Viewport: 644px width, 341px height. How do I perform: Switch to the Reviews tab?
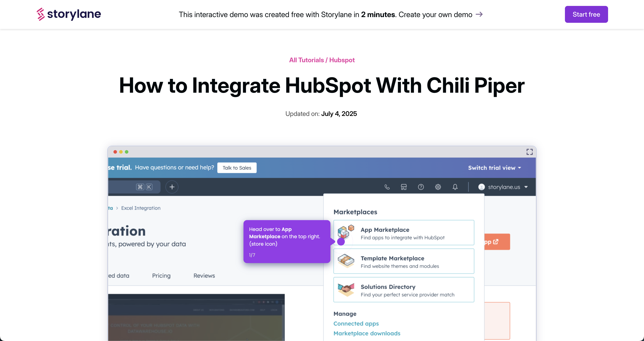click(204, 276)
